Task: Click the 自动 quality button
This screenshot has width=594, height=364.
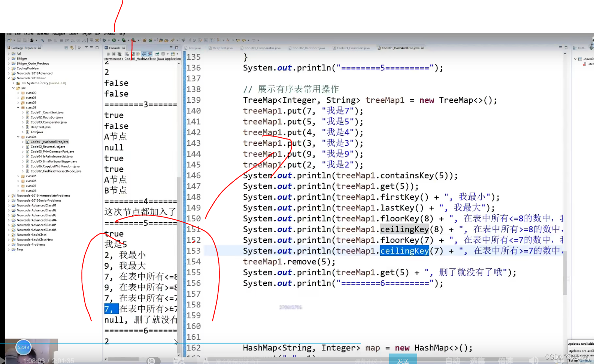Action: (452, 360)
